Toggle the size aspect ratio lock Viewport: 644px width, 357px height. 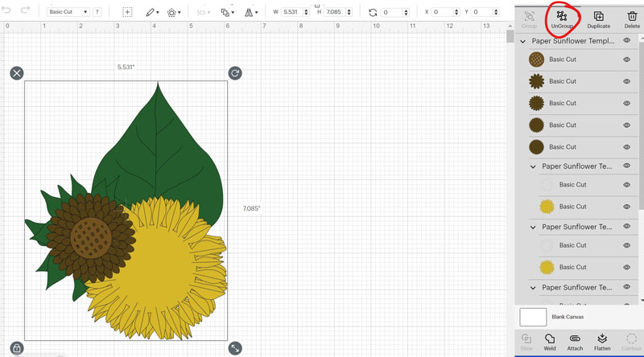(317, 6)
